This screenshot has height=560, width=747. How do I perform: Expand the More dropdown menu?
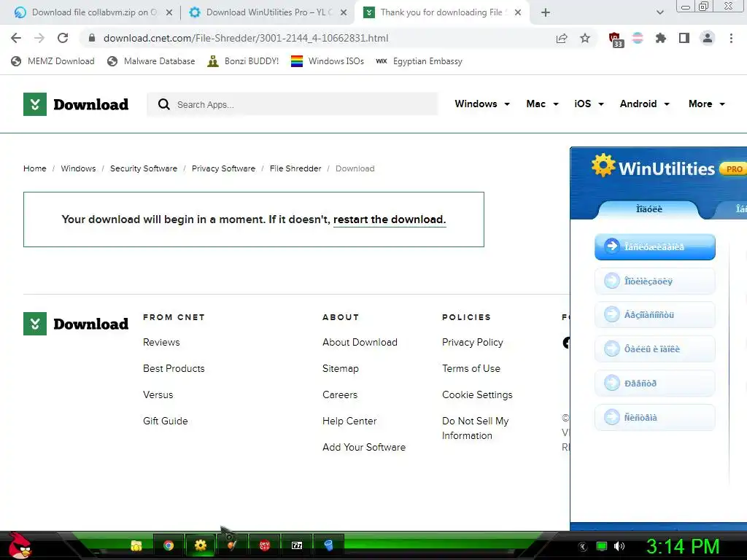coord(707,104)
